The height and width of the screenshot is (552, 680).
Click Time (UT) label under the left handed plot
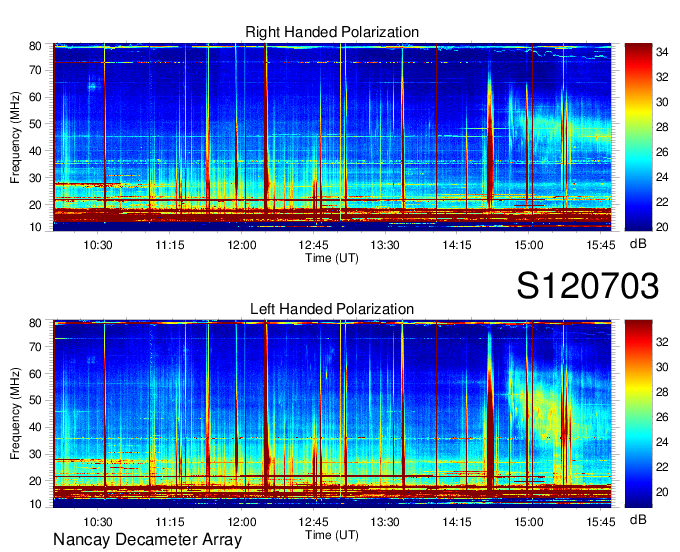tap(332, 535)
